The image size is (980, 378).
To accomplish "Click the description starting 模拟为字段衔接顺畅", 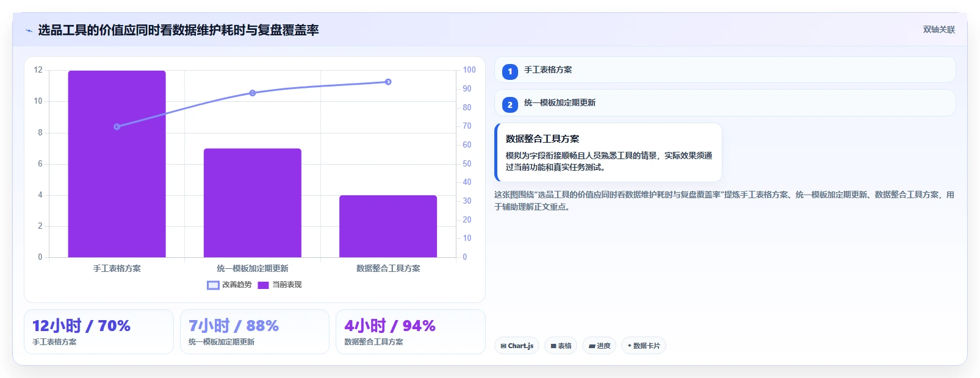I will pyautogui.click(x=609, y=161).
